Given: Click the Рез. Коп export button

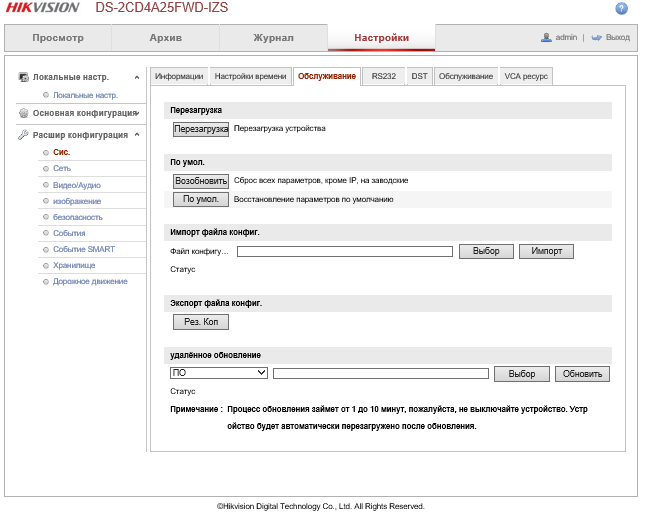Looking at the screenshot, I should tap(201, 322).
